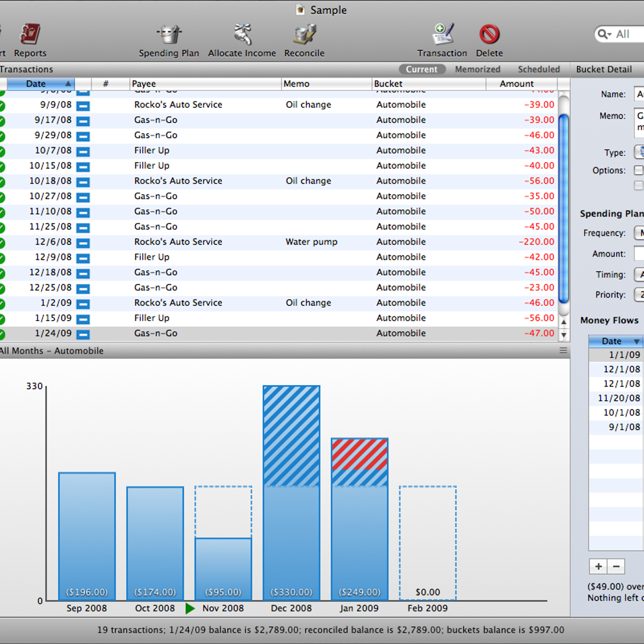This screenshot has width=644, height=644.
Task: Switch to the Current tab
Action: click(422, 69)
